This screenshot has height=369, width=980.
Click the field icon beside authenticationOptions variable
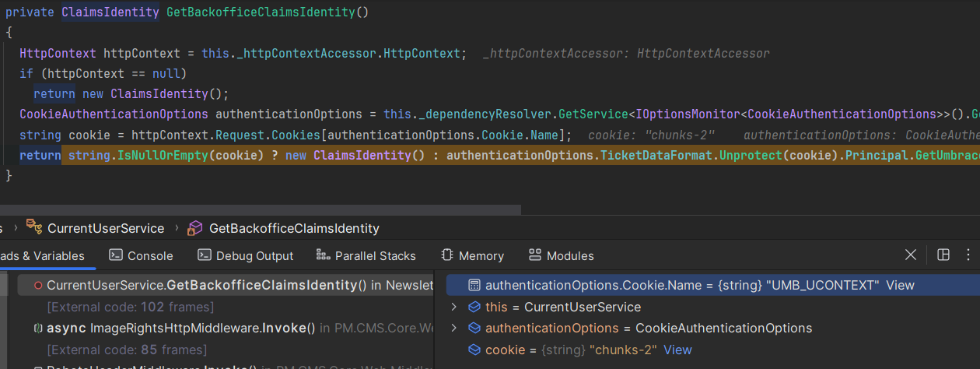pyautogui.click(x=474, y=329)
